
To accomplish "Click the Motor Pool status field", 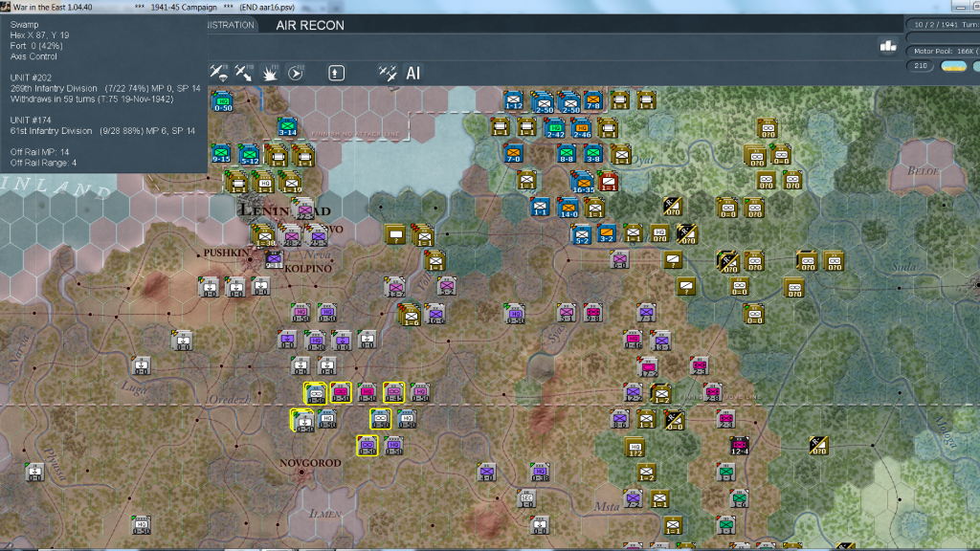I will pyautogui.click(x=944, y=50).
